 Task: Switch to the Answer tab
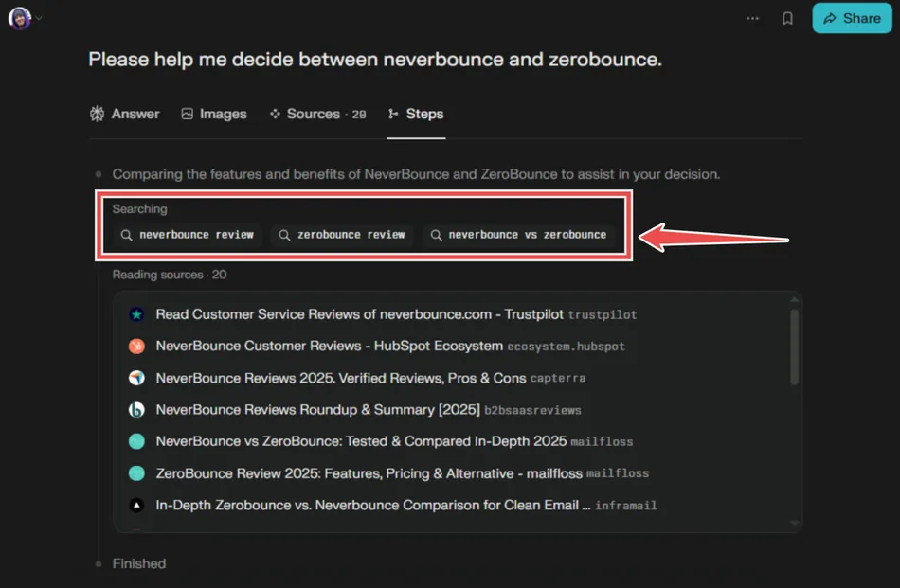pos(124,114)
